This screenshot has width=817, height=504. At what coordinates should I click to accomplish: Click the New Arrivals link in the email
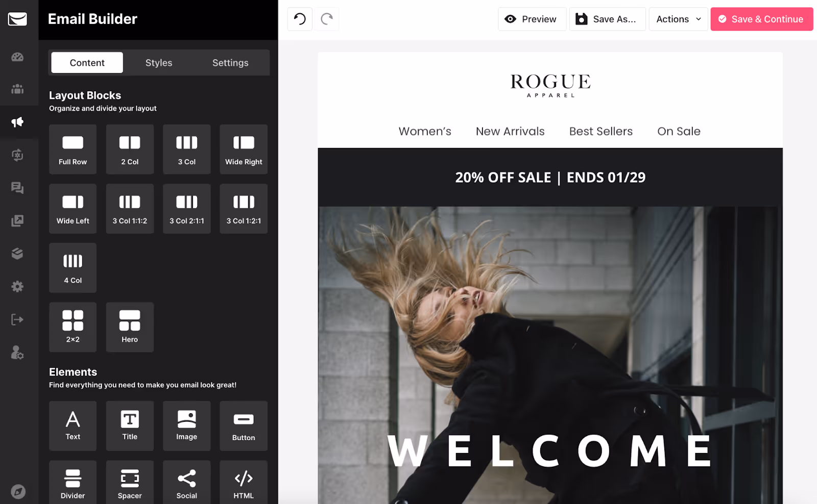pyautogui.click(x=510, y=132)
